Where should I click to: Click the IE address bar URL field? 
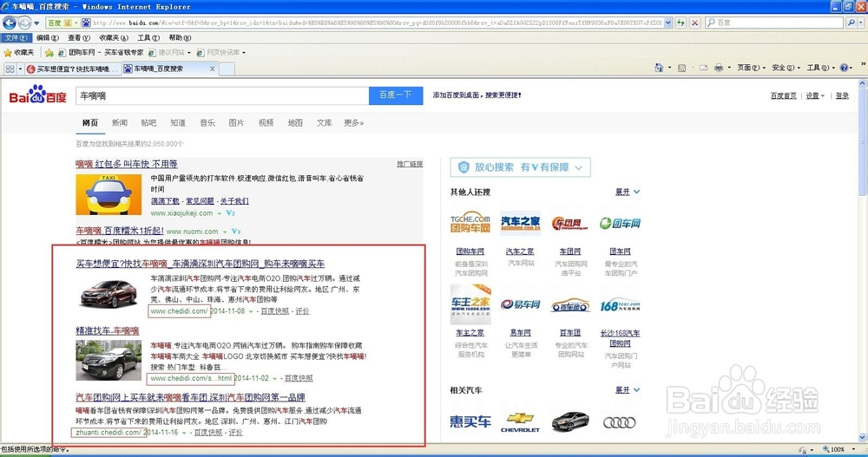pos(377,23)
